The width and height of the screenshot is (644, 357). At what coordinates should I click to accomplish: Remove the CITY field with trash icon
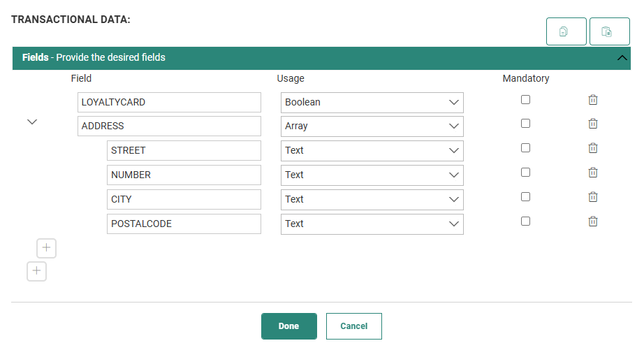pyautogui.click(x=592, y=197)
